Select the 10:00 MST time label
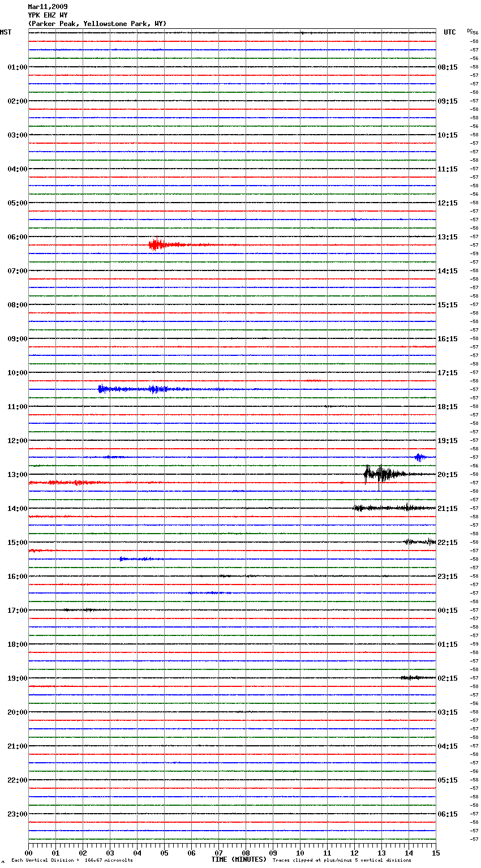 (18, 373)
